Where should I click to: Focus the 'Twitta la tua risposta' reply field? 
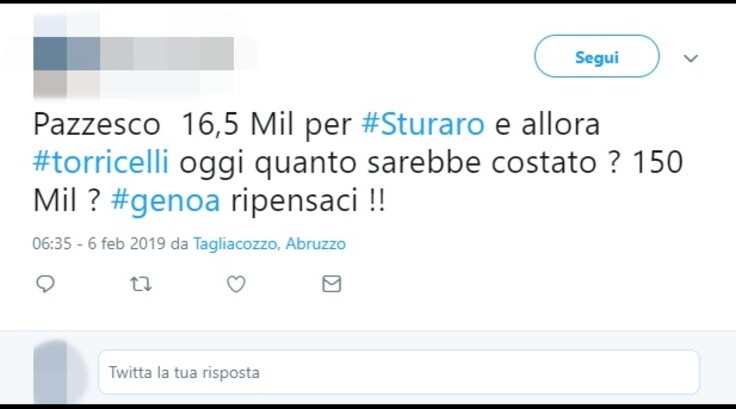399,372
